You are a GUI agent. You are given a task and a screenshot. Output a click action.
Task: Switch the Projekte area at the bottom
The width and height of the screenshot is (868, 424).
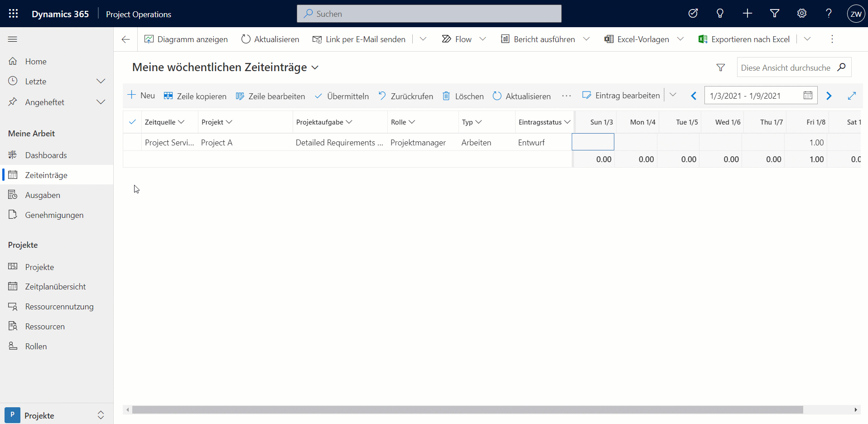[x=57, y=415]
